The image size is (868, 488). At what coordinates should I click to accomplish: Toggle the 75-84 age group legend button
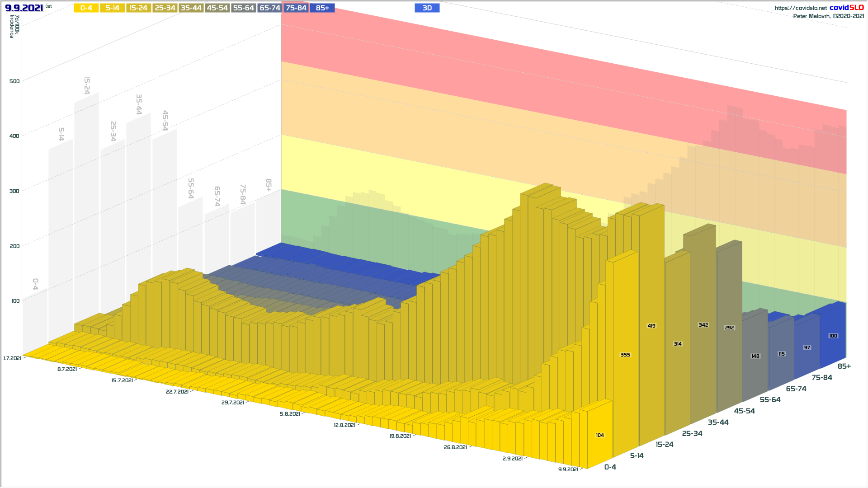296,8
